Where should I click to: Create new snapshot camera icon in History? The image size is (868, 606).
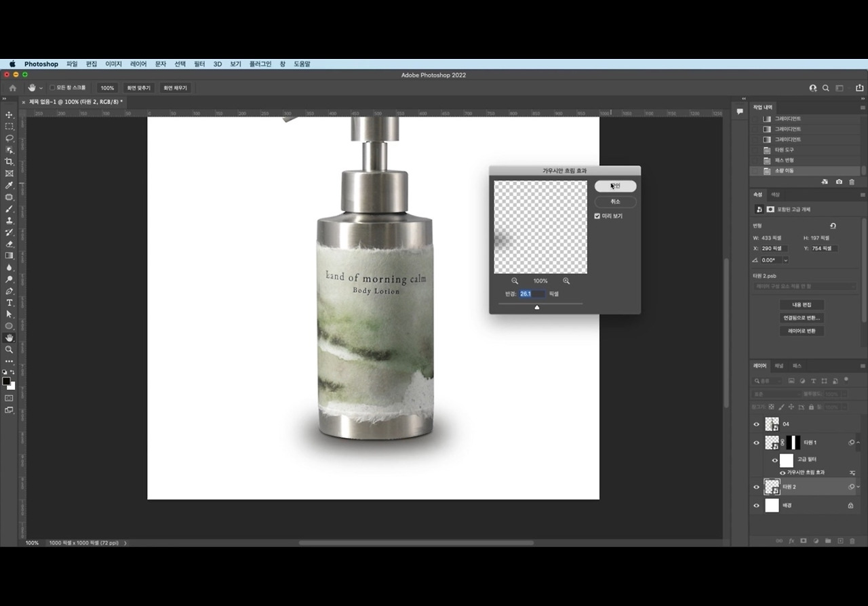[x=839, y=182]
